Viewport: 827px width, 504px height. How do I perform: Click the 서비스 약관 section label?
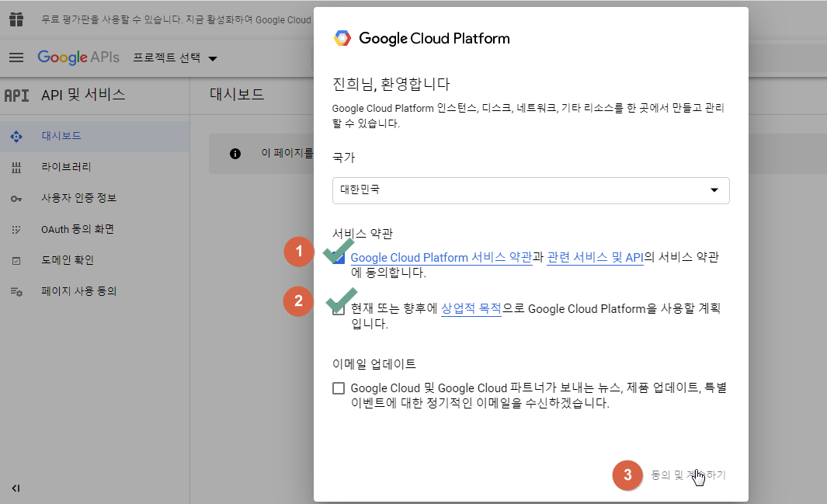pos(363,234)
